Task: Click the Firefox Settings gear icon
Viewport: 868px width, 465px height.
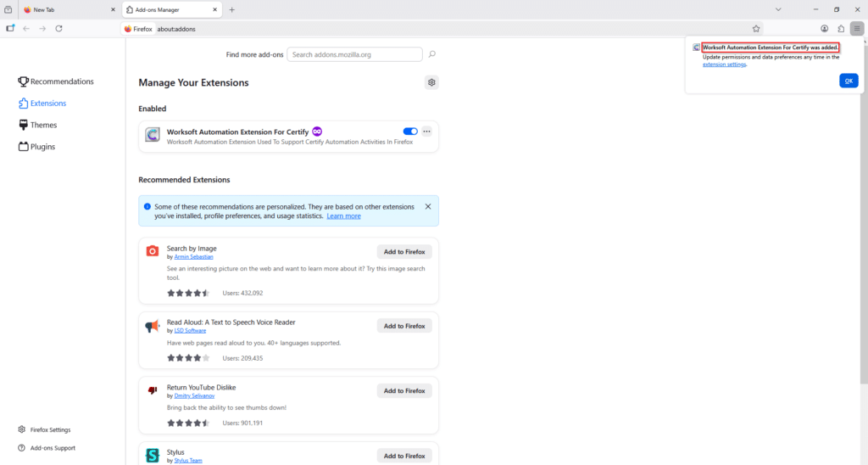Action: pyautogui.click(x=21, y=429)
